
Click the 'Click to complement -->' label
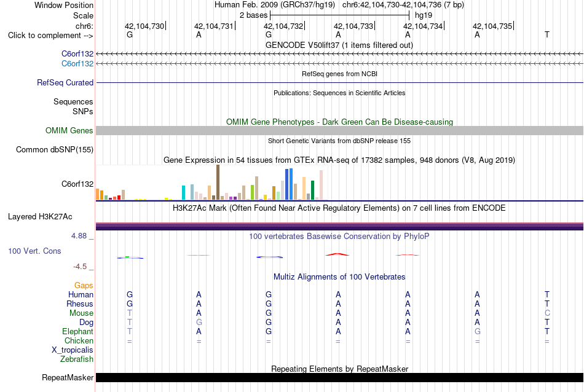[x=50, y=36]
